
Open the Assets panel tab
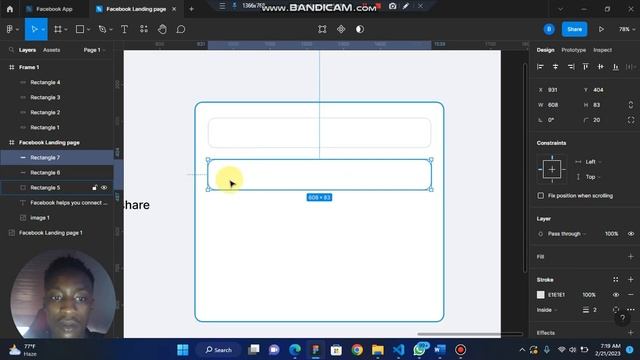point(51,50)
